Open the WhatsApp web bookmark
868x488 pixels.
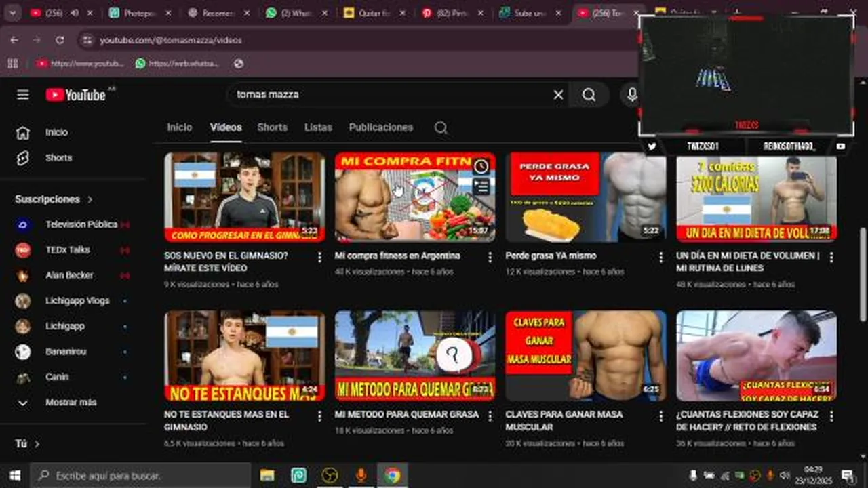(x=178, y=63)
